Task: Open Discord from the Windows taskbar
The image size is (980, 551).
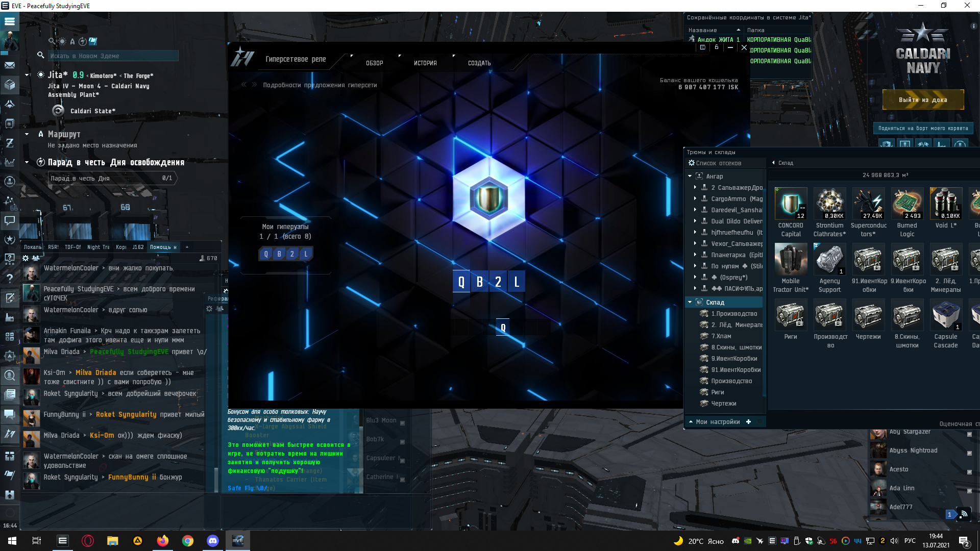Action: [x=213, y=541]
